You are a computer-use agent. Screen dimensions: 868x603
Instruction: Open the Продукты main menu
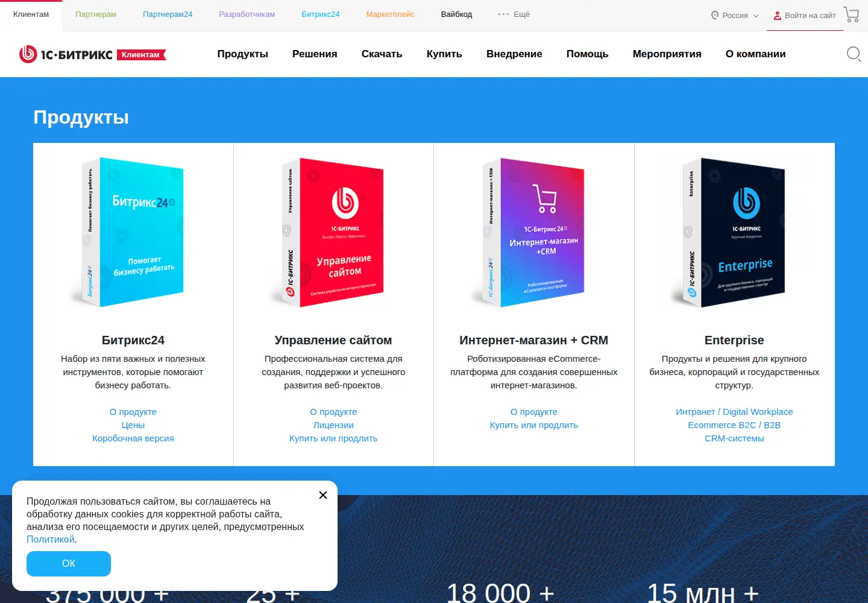point(243,54)
